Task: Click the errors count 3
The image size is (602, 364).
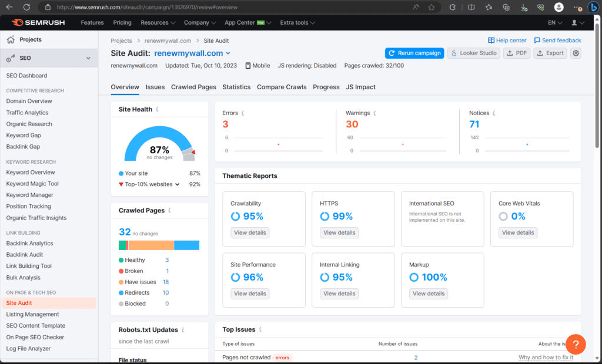Action: [225, 124]
